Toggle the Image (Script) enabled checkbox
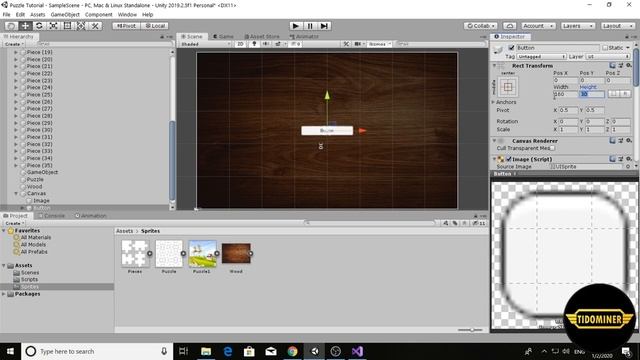This screenshot has height=360, width=640. 509,159
